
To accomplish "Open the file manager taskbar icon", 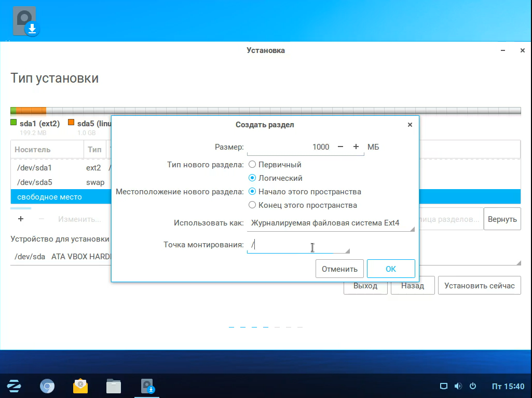I will (114, 386).
